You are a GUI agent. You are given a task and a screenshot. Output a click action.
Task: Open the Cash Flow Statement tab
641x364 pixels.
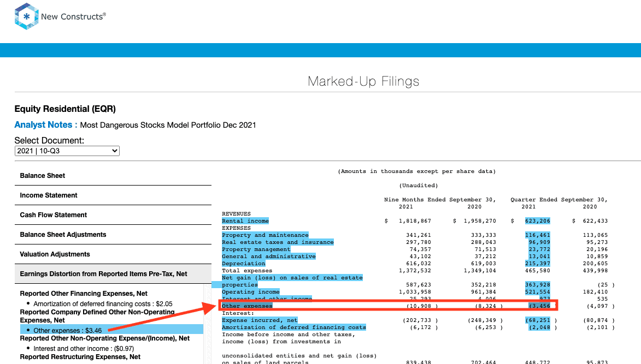click(x=113, y=215)
